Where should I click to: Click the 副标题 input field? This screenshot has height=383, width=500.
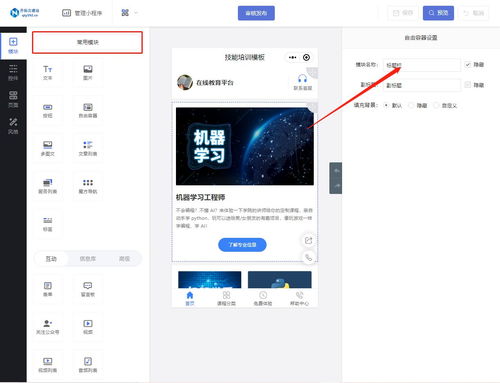point(422,85)
